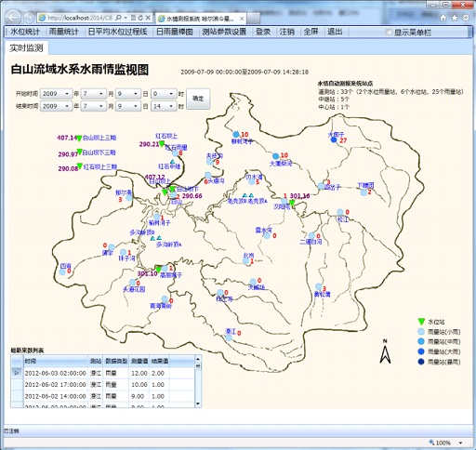Screen dimensions: 476x450
Task: Click legend swatch 雨量站(暴雨)
Action: tap(421, 362)
